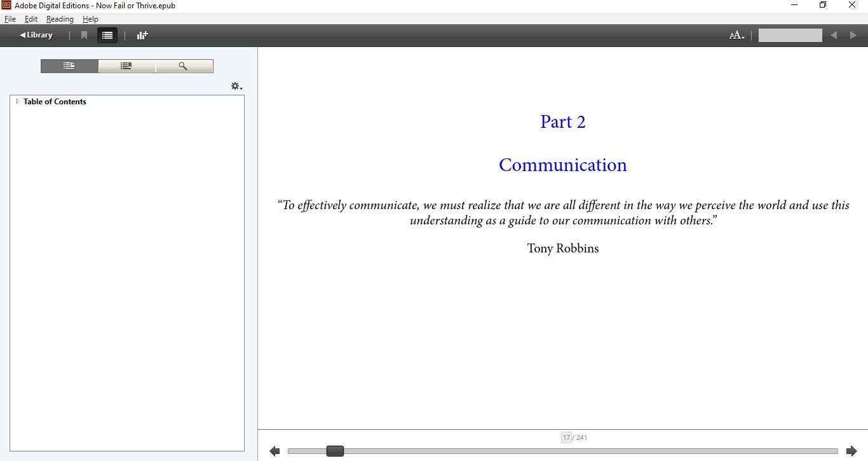Image resolution: width=868 pixels, height=461 pixels.
Task: Click the page progress slider thumb
Action: point(335,451)
